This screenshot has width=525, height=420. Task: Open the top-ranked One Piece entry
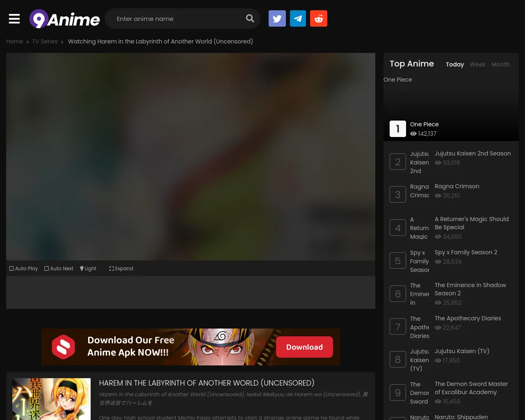[x=424, y=124]
